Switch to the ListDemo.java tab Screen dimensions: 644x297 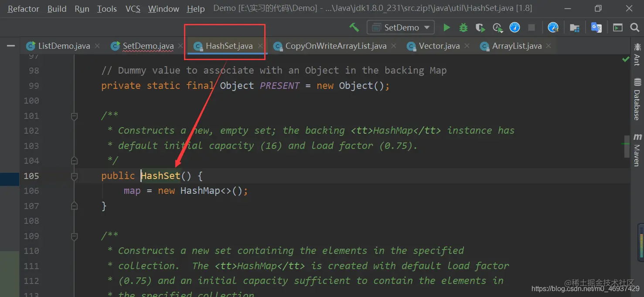(64, 46)
